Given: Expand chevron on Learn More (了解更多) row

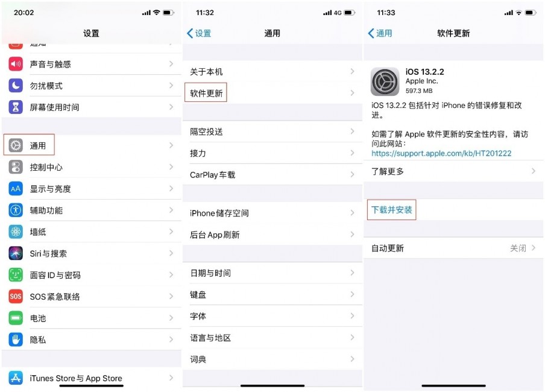Looking at the screenshot, I should [533, 171].
